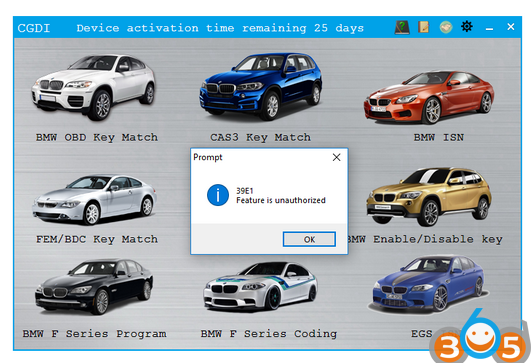The height and width of the screenshot is (363, 531).
Task: Select the blue BMW X5 car image
Action: pos(261,86)
